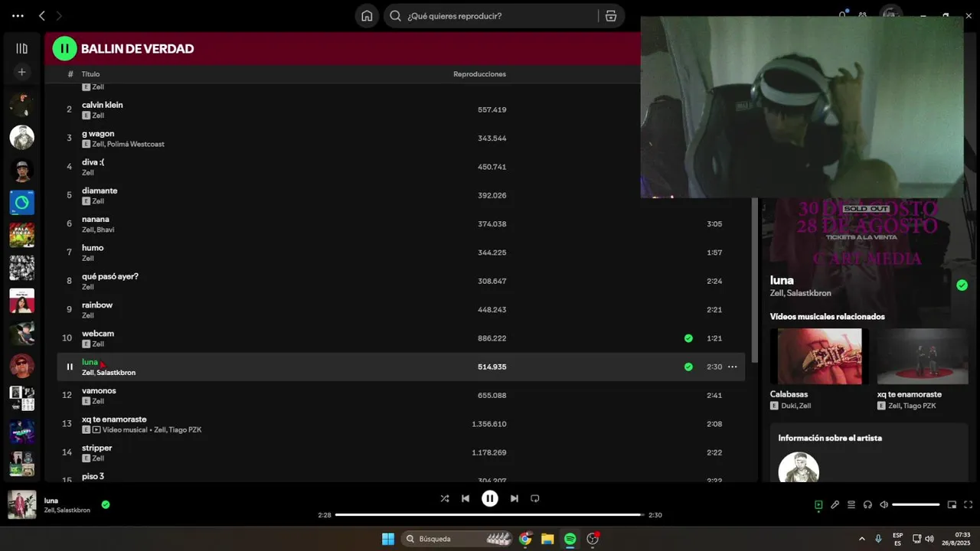Select the track 'stripper'
The height and width of the screenshot is (551, 980).
(x=97, y=448)
